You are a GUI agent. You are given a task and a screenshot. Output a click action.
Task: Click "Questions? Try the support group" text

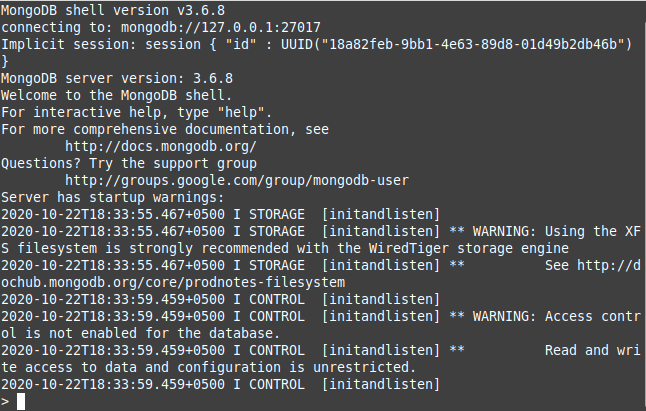pyautogui.click(x=129, y=162)
